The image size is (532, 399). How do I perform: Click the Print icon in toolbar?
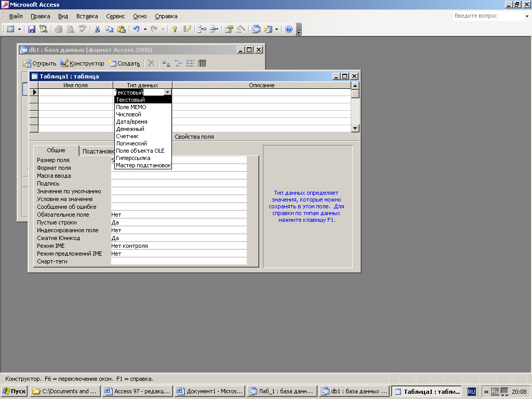(58, 29)
